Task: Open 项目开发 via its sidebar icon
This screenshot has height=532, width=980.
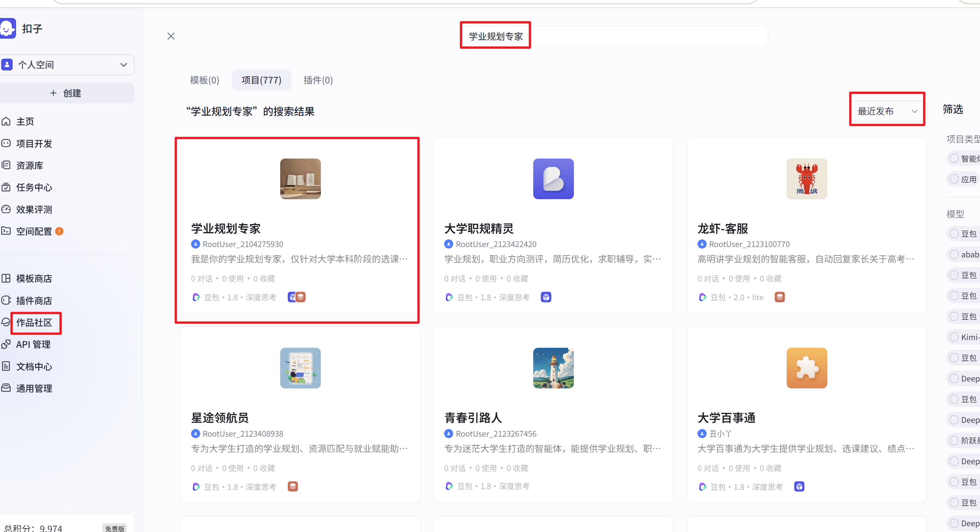Action: click(6, 144)
